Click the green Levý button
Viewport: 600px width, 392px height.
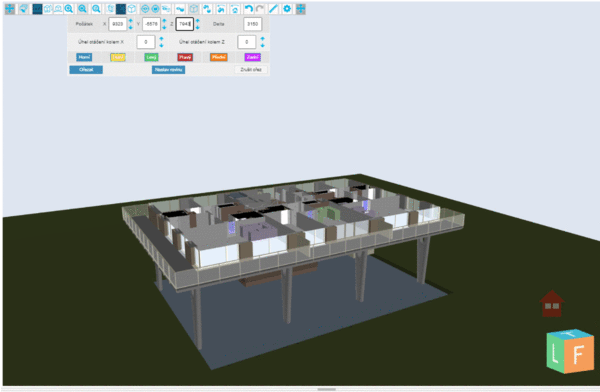[151, 57]
